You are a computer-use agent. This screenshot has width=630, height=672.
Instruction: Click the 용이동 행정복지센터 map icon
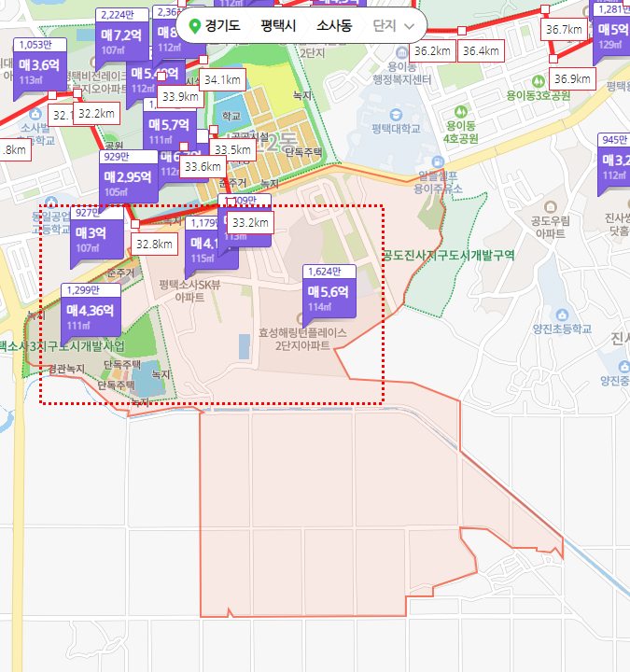[401, 53]
